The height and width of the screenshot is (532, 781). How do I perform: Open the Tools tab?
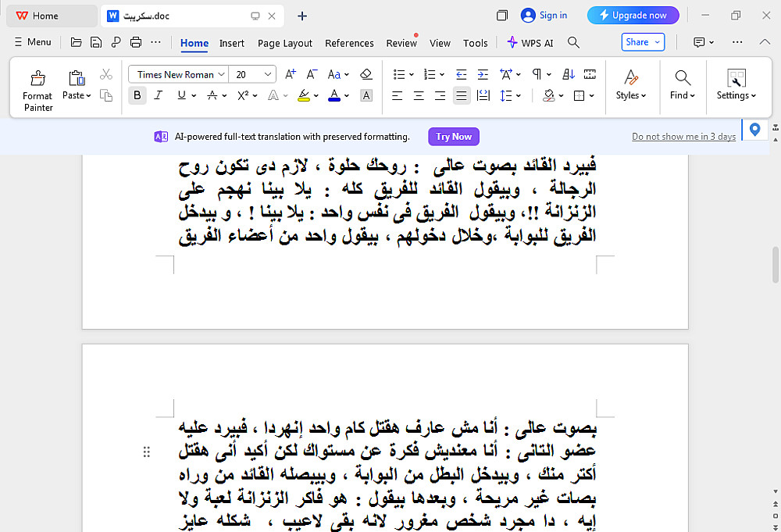pos(475,43)
